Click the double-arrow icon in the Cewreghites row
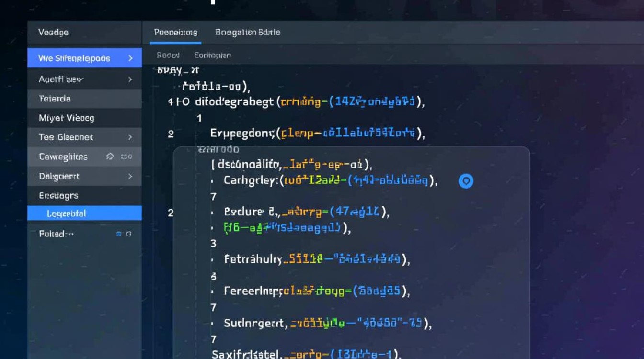 110,157
